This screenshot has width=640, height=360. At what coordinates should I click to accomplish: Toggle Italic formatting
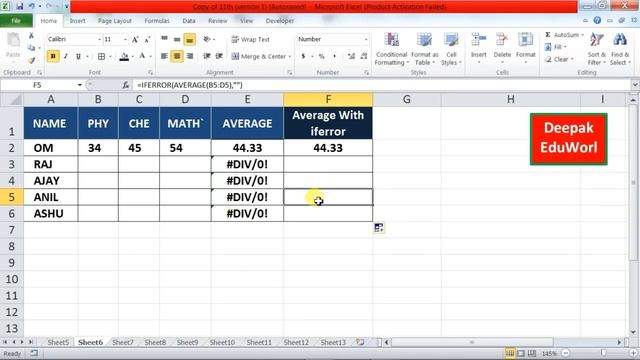[x=65, y=56]
